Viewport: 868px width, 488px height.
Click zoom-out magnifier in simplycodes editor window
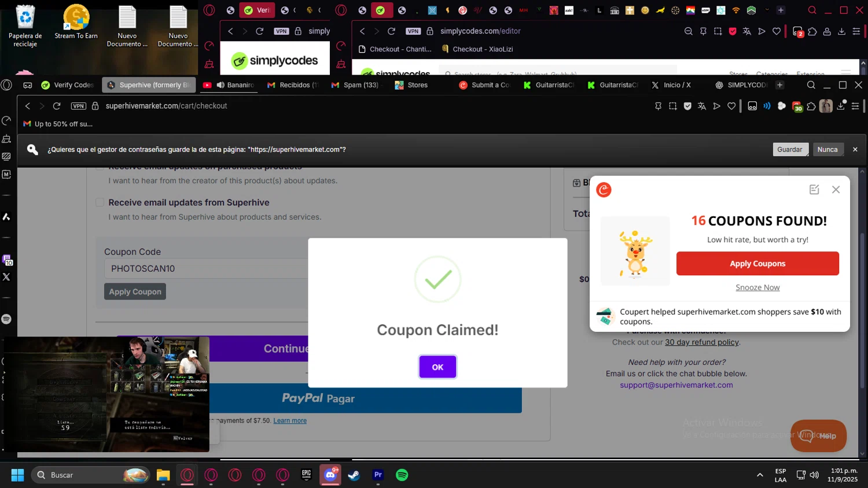click(688, 31)
